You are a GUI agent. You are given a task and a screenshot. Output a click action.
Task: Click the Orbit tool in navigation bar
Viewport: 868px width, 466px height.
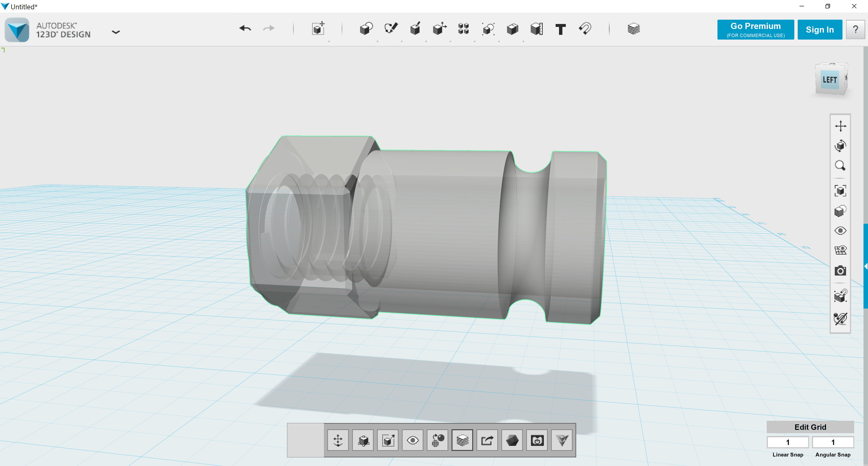click(840, 146)
